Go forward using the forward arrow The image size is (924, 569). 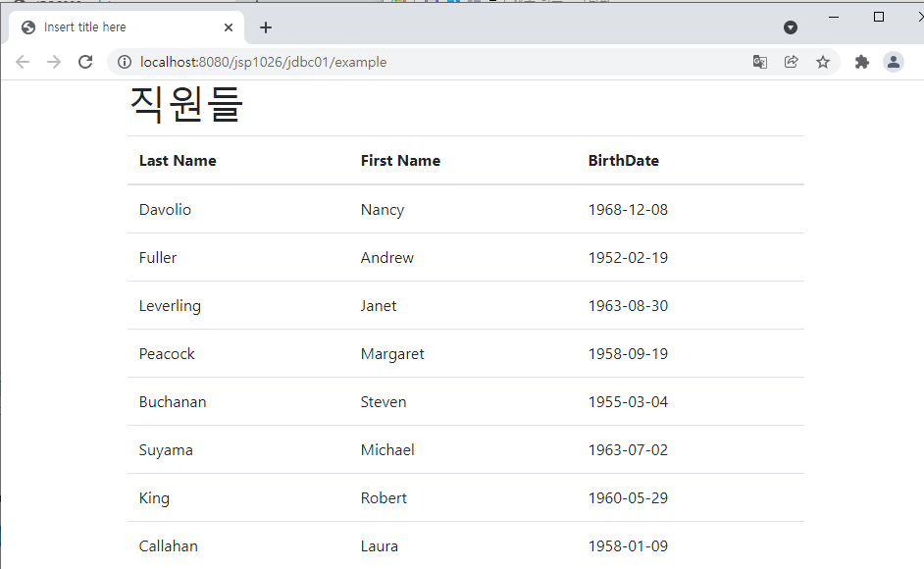point(54,62)
